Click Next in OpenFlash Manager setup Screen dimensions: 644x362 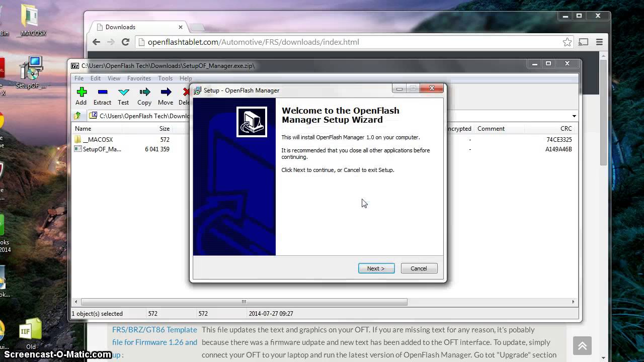coord(376,268)
